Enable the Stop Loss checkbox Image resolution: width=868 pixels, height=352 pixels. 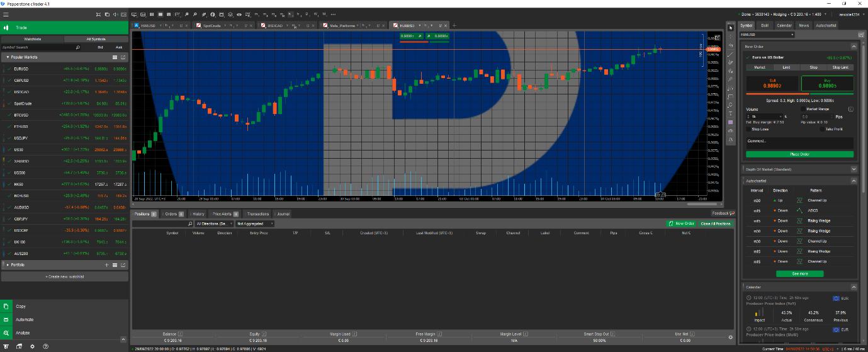point(748,129)
